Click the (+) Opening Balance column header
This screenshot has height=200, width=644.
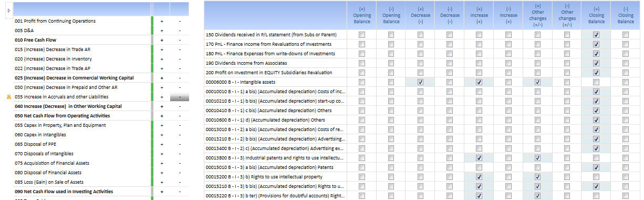(x=361, y=15)
